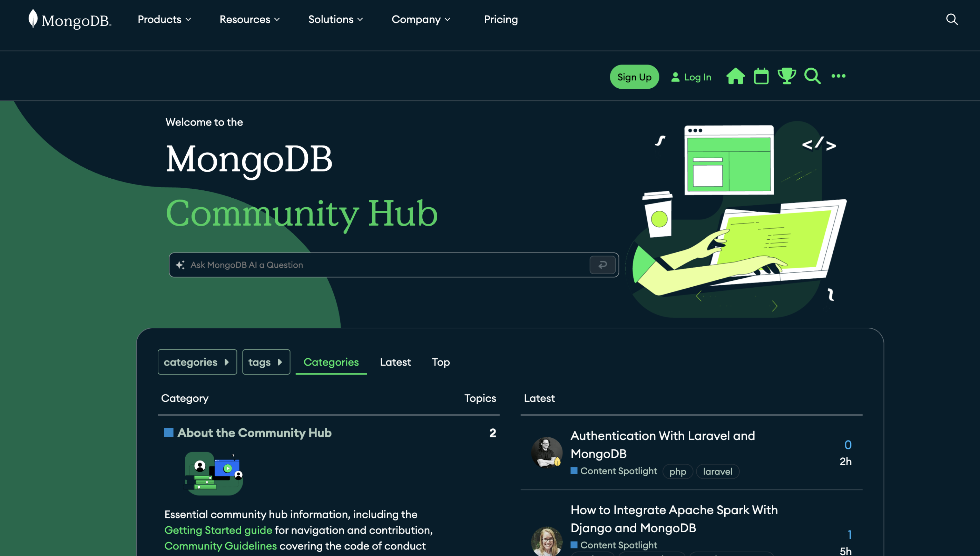Open the Getting Started guide link
The width and height of the screenshot is (980, 556).
click(218, 530)
